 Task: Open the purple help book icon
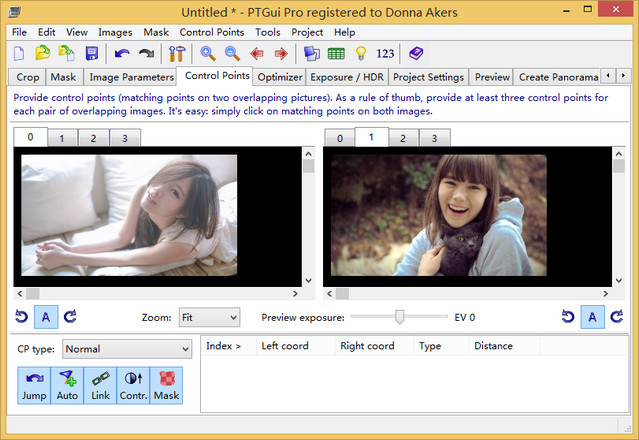click(x=416, y=54)
